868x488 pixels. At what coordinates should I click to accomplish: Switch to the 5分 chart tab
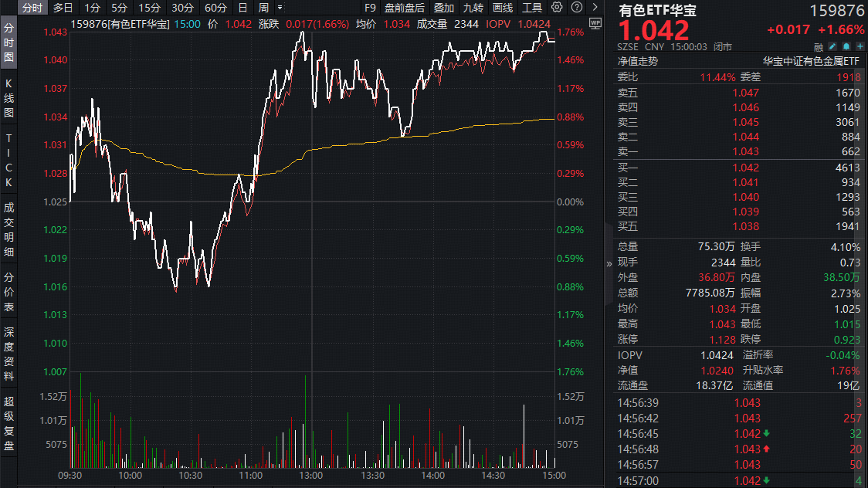(119, 8)
